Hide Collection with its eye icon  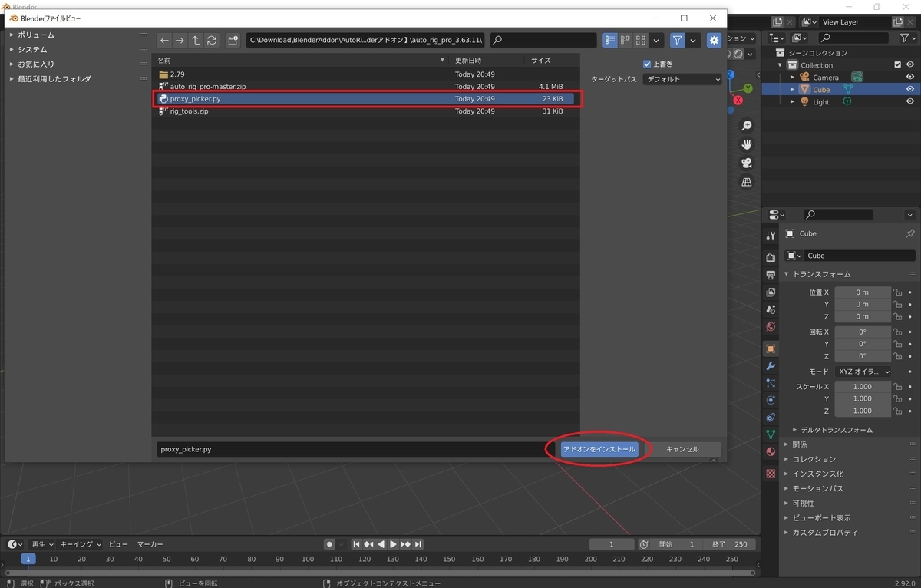click(x=910, y=65)
